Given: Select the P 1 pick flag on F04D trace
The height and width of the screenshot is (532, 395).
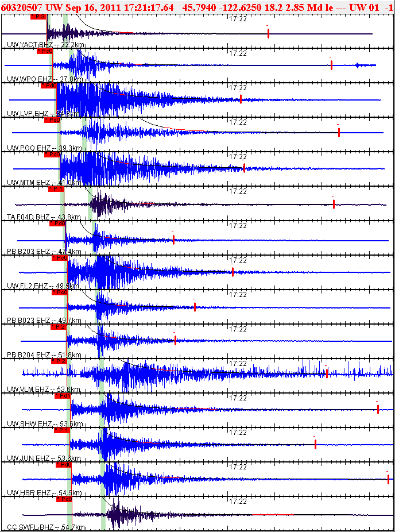Looking at the screenshot, I should [56, 189].
